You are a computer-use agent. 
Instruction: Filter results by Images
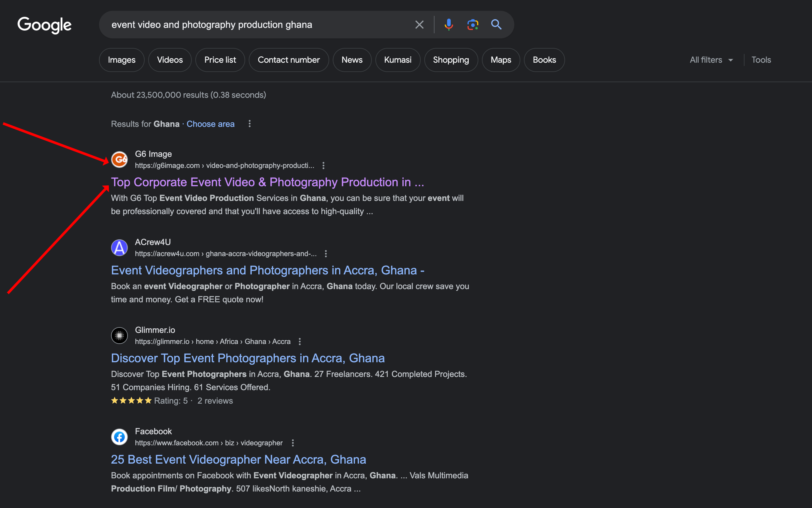[122, 60]
